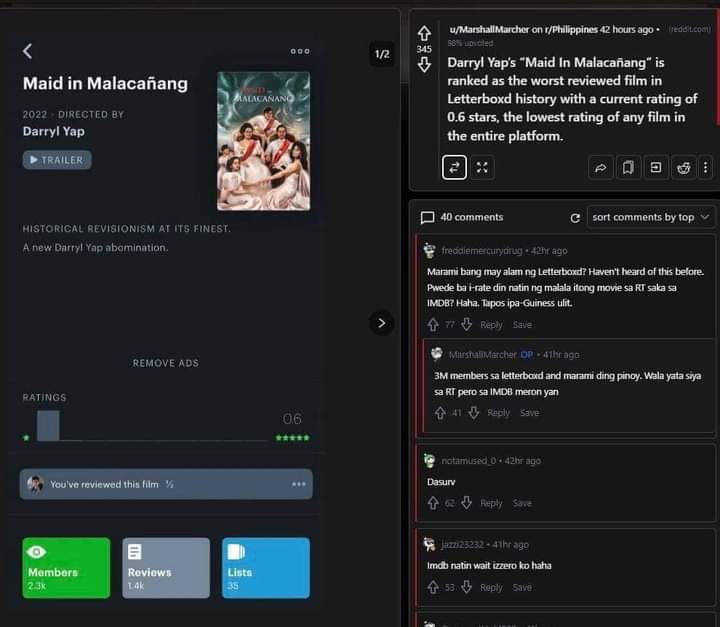
Task: Open the u/MarshallMarcher profile link
Action: point(489,29)
